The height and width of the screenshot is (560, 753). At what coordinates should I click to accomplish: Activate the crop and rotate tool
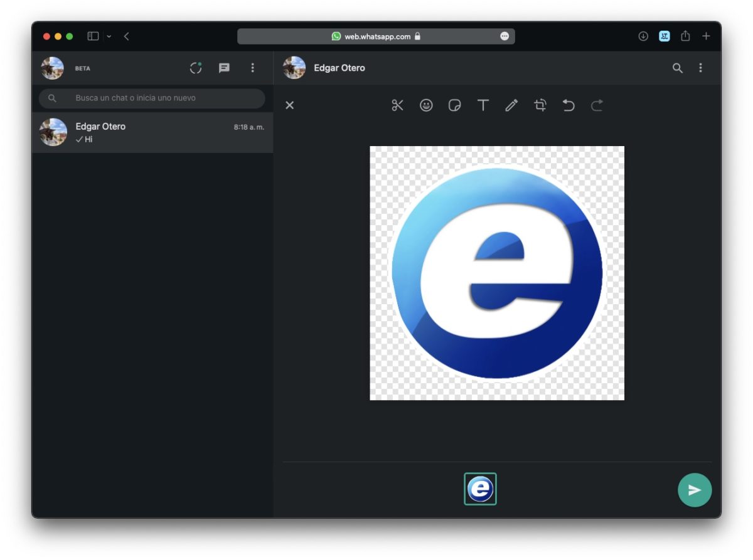[x=540, y=105]
